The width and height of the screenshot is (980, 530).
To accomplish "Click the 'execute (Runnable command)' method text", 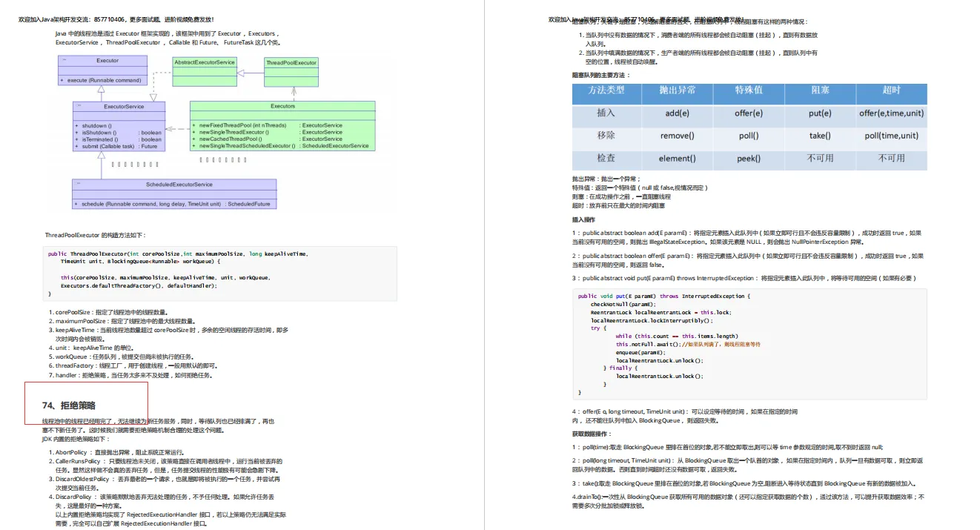I will [x=104, y=80].
